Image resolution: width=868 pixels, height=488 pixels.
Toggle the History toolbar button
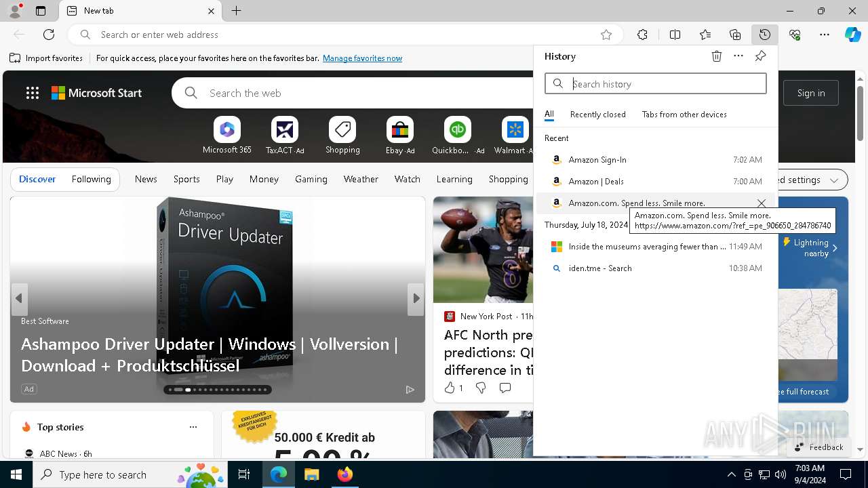click(x=765, y=35)
